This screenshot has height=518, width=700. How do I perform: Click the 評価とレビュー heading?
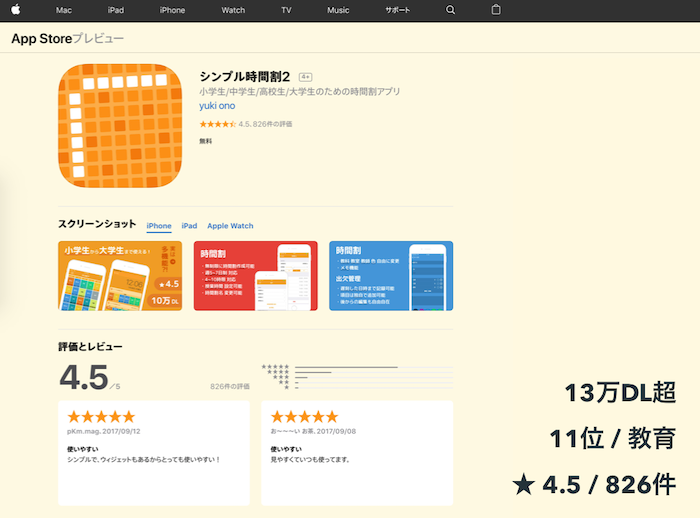point(90,347)
